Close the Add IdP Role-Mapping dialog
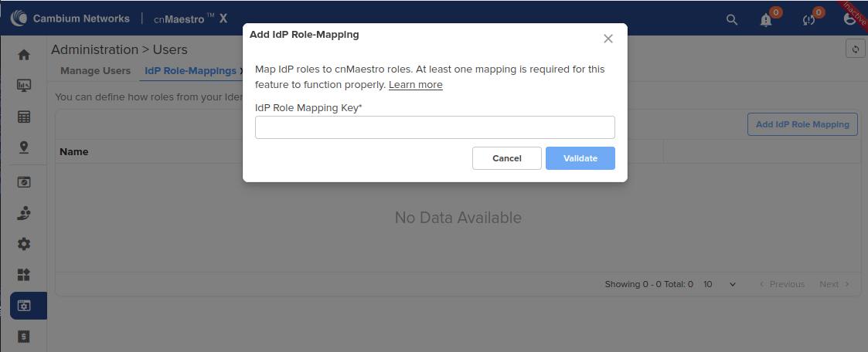This screenshot has width=868, height=352. [608, 39]
